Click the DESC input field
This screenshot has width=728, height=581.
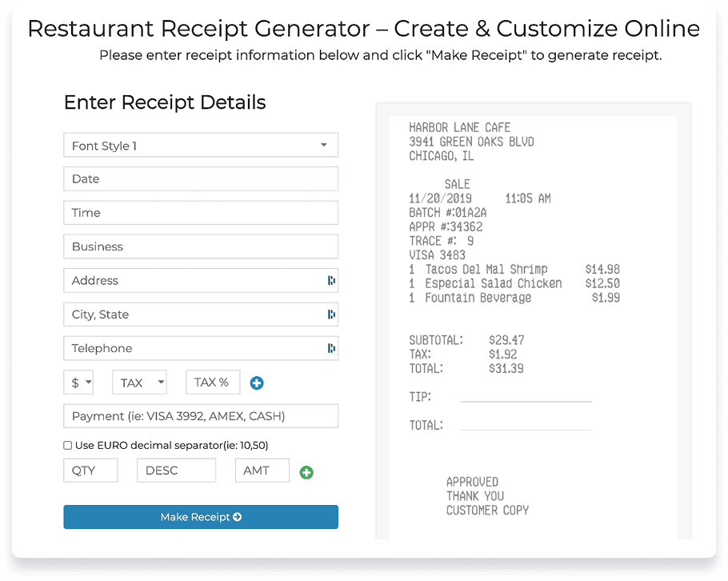point(175,470)
